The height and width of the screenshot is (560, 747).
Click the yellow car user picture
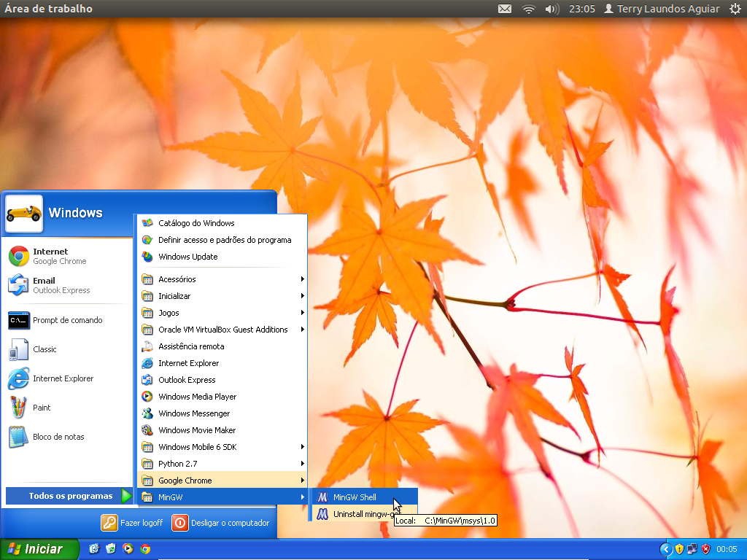click(x=24, y=214)
